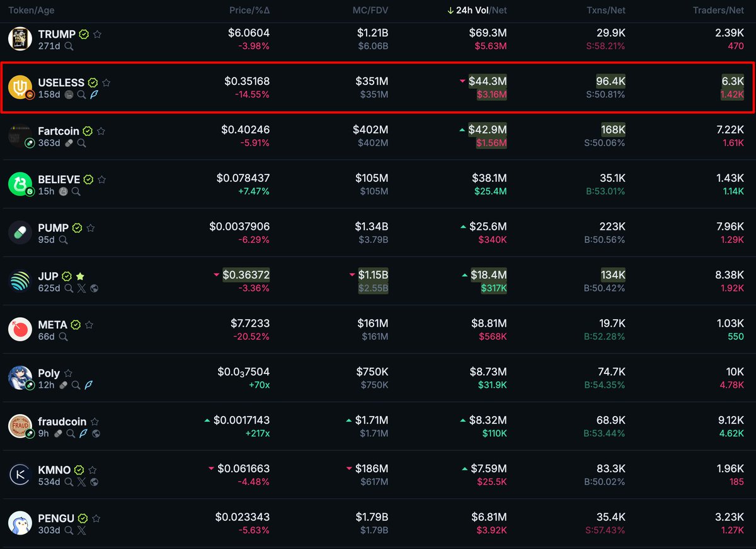The height and width of the screenshot is (549, 756).
Task: Click the verified badge next to META
Action: 76,325
